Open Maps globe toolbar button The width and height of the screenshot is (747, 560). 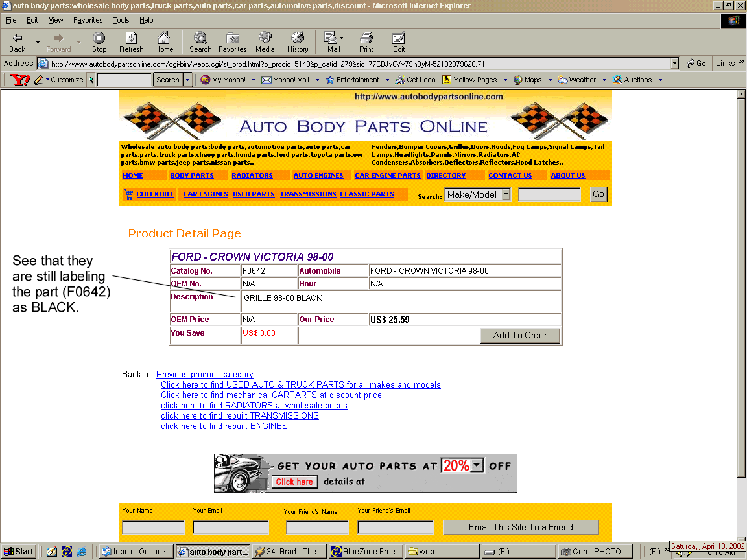point(528,80)
